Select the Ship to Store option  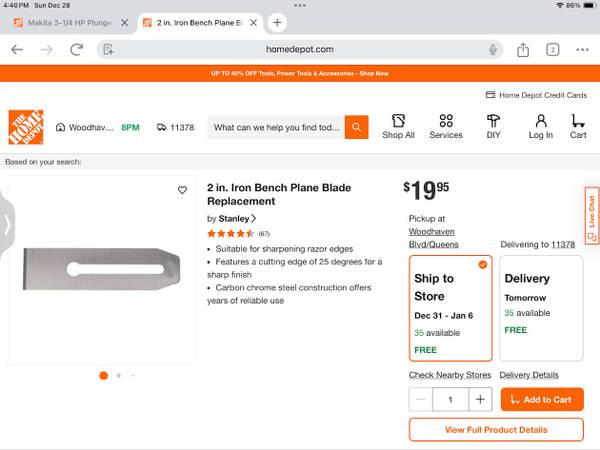(x=450, y=307)
